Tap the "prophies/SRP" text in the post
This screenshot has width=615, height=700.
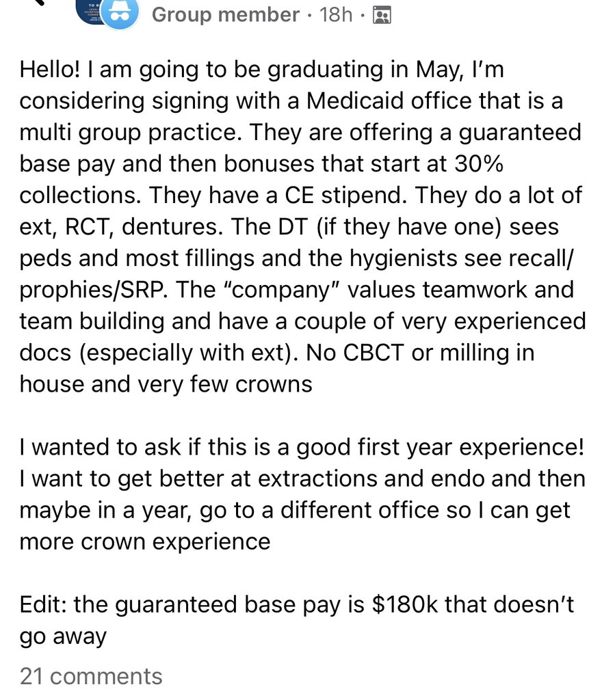pyautogui.click(x=94, y=290)
